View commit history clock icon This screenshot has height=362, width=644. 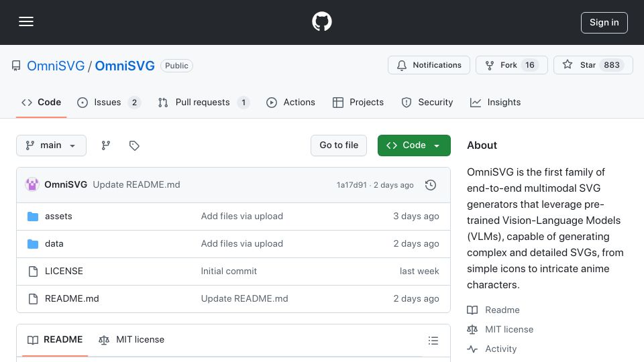pos(431,185)
